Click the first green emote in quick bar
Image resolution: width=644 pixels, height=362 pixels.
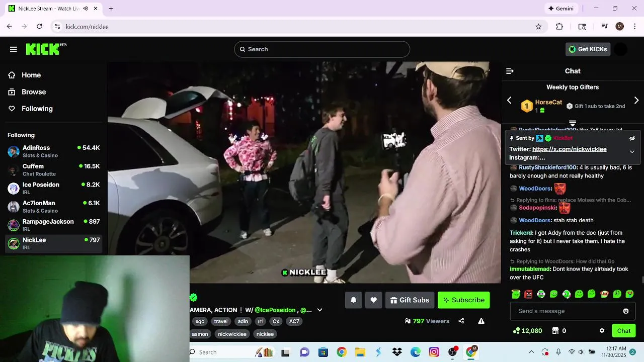pyautogui.click(x=516, y=294)
